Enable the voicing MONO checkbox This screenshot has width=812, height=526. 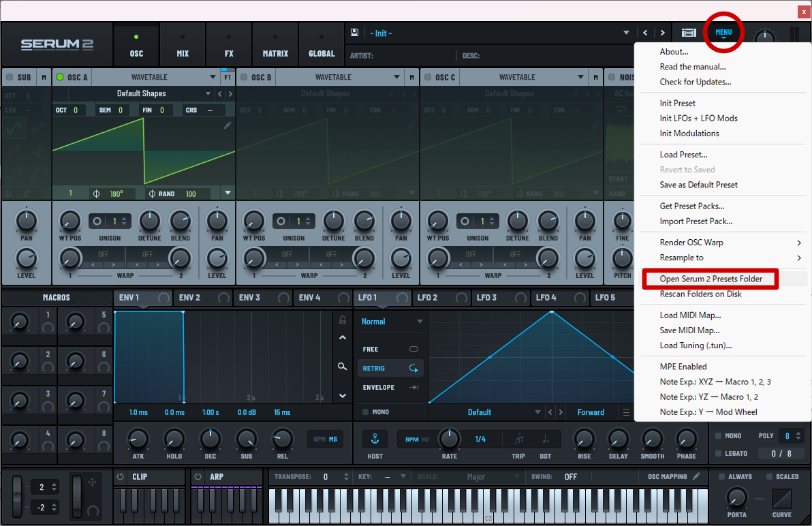pos(718,436)
